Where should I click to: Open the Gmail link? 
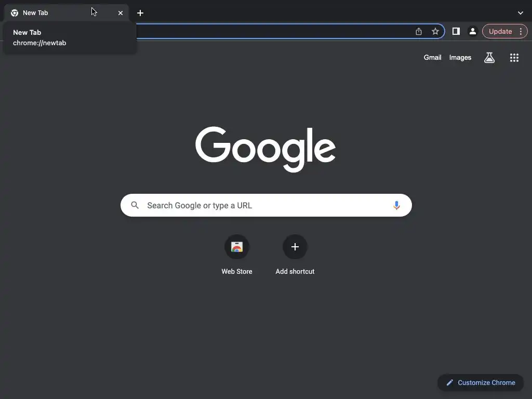(432, 57)
